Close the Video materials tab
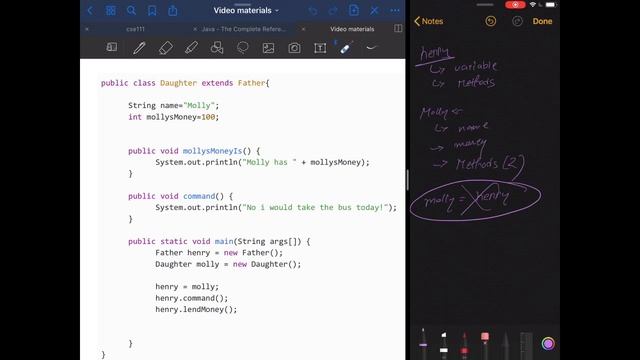The height and width of the screenshot is (360, 640). tap(303, 29)
